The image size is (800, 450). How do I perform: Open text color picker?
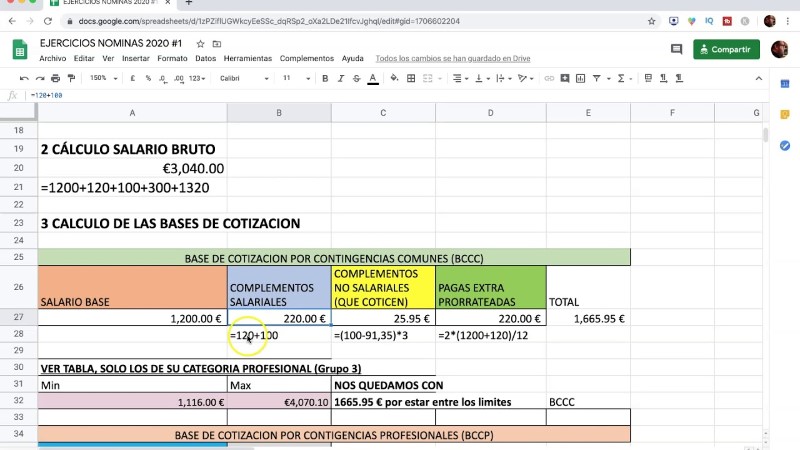pos(373,79)
